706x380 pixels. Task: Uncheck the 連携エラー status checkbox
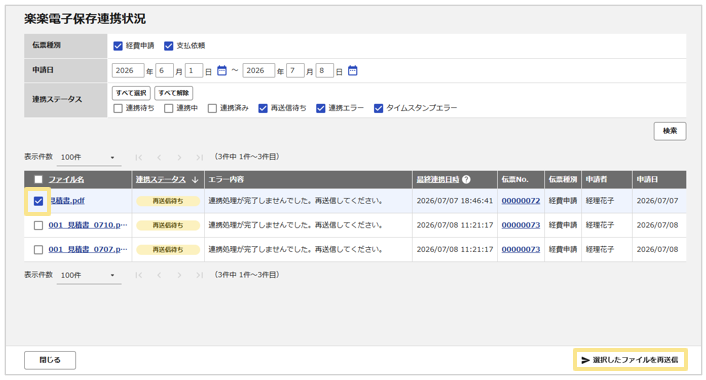click(321, 109)
